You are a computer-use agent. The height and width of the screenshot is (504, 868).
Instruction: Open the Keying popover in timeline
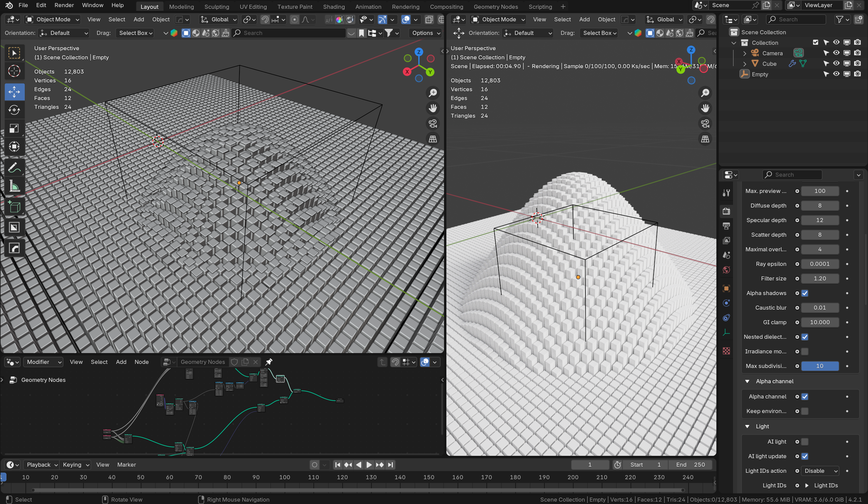pyautogui.click(x=75, y=465)
